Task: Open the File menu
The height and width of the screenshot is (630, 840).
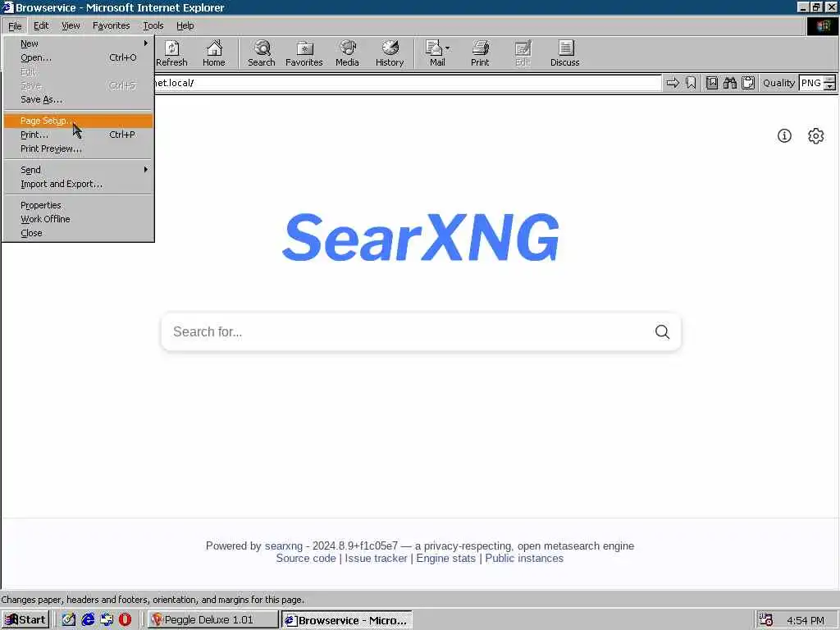Action: (x=15, y=25)
